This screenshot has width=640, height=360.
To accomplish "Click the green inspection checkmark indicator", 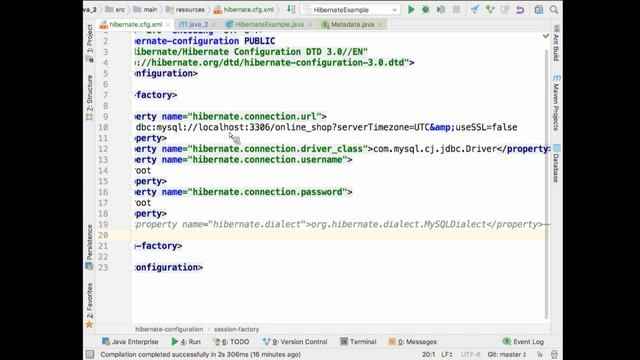I will coord(546,36).
